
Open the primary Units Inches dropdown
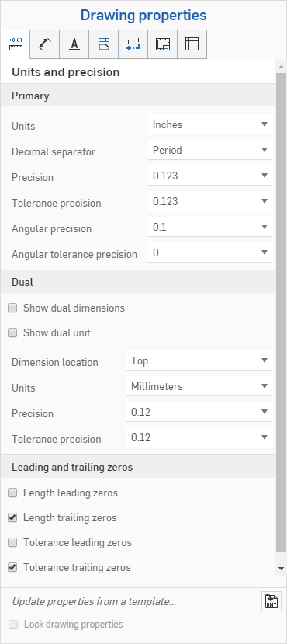coord(210,124)
